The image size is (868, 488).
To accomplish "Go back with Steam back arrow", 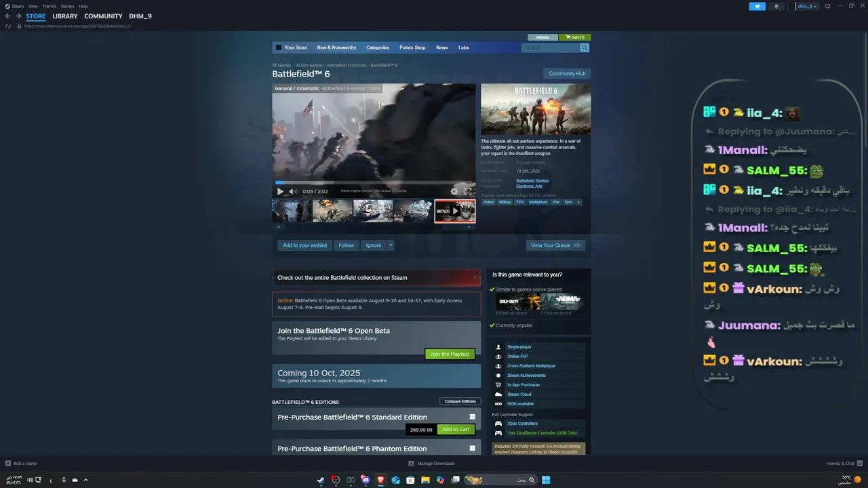I will [7, 16].
